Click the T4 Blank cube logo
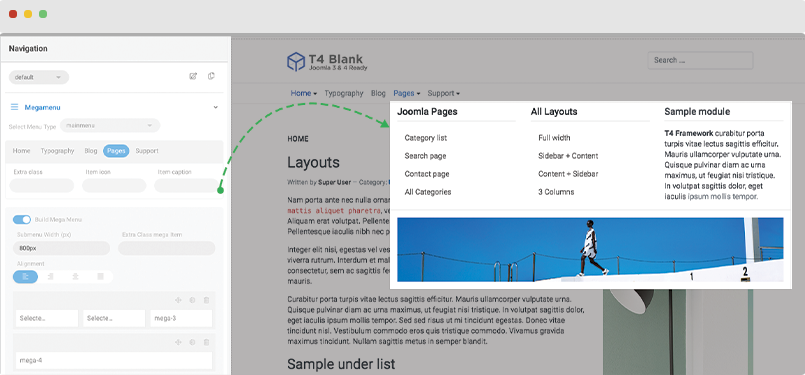 point(296,61)
